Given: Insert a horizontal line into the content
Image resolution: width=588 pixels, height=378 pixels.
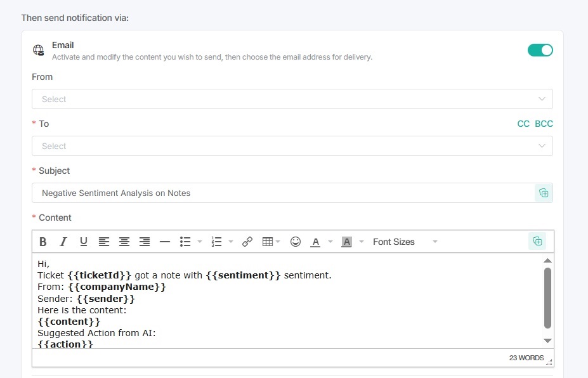Looking at the screenshot, I should 164,242.
